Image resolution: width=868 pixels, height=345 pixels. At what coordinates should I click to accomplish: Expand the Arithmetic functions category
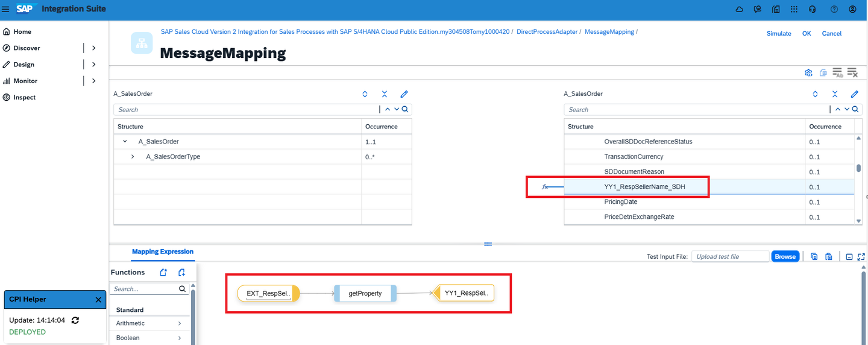tap(180, 323)
